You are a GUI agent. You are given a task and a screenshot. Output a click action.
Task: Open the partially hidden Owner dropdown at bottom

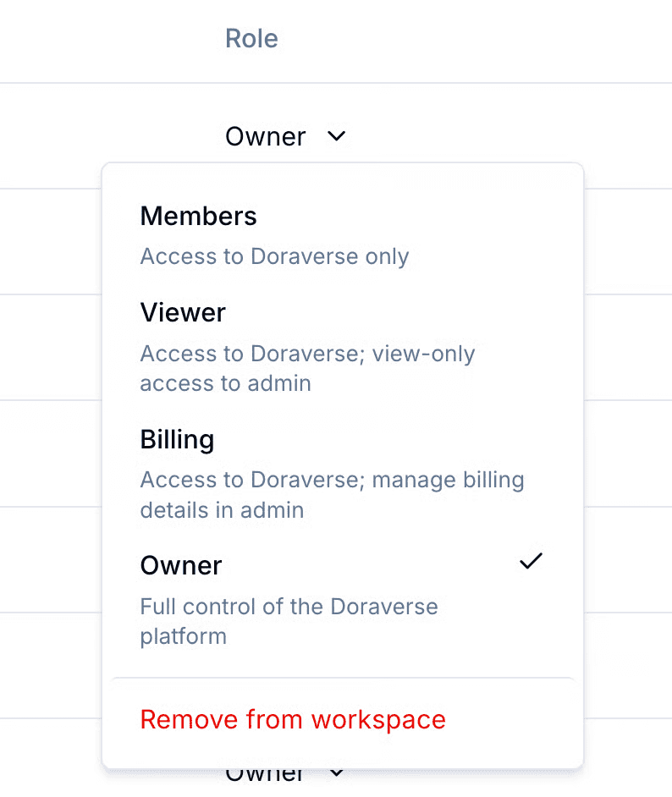tap(284, 775)
